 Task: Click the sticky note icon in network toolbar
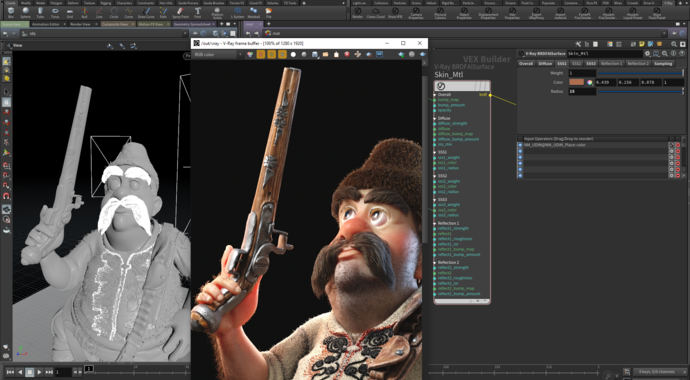click(642, 44)
